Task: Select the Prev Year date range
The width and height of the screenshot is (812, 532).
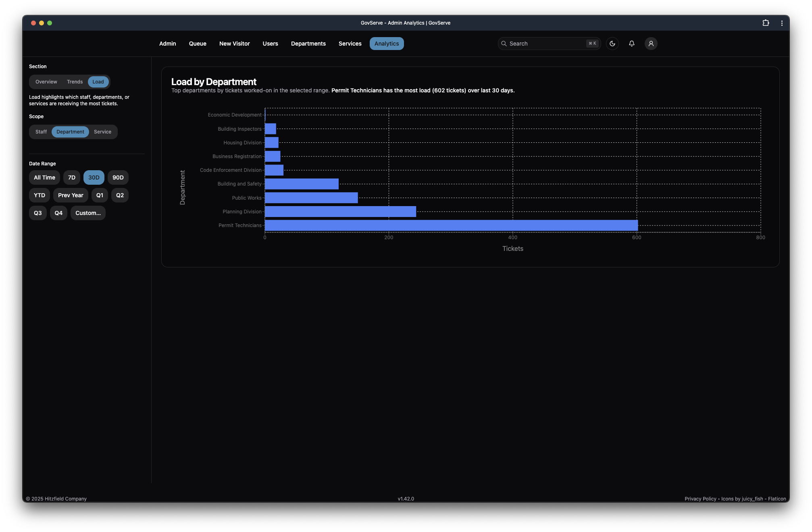Action: (x=71, y=195)
